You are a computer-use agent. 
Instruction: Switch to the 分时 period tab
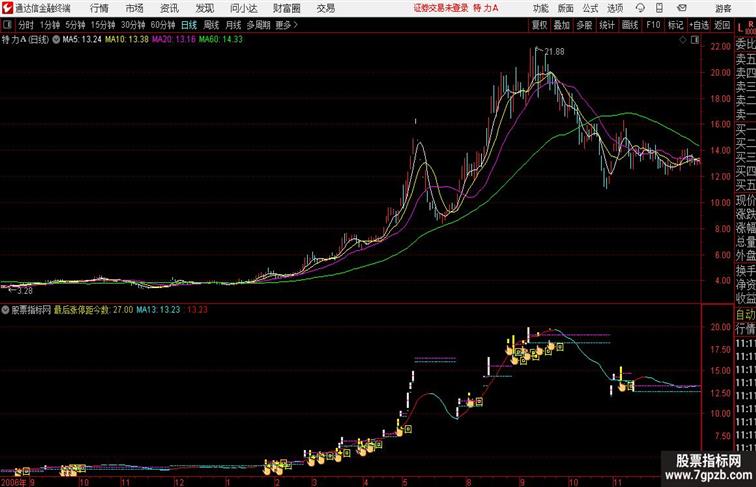(26, 25)
